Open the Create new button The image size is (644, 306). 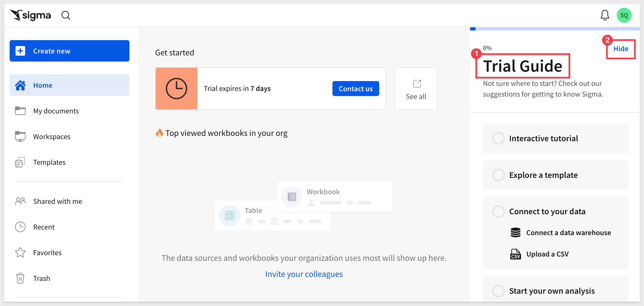pos(70,51)
